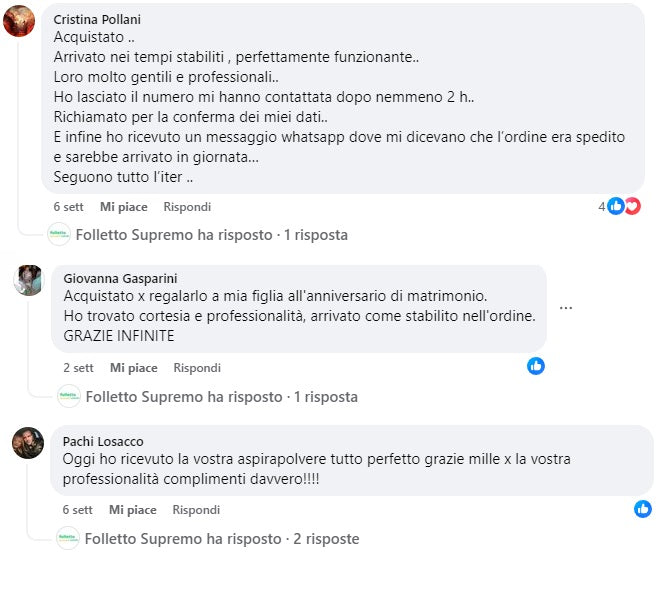Like Cristina Pollani's comment via Mi piace

pos(124,207)
